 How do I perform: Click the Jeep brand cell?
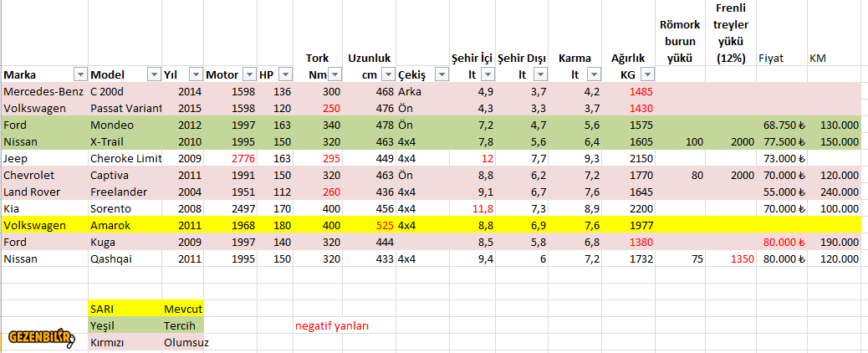click(x=44, y=159)
